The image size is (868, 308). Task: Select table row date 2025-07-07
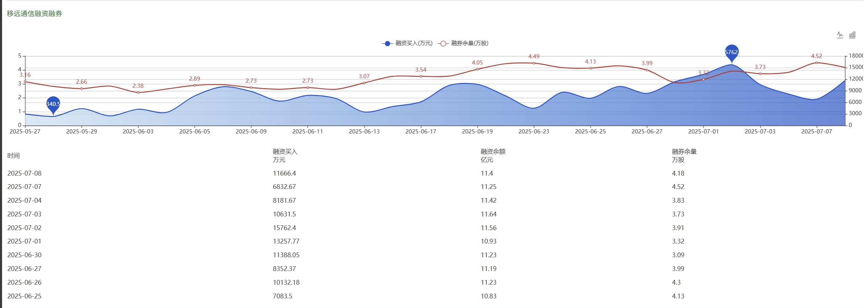click(x=24, y=187)
